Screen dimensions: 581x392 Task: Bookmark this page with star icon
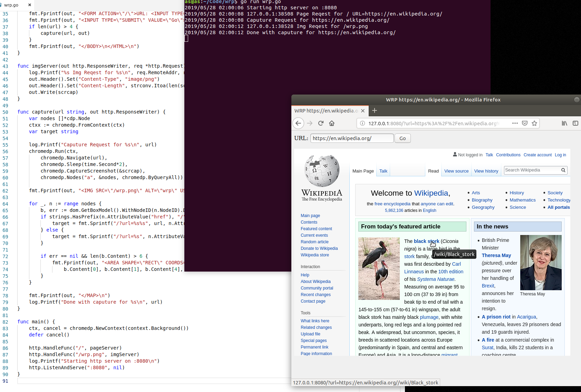534,123
